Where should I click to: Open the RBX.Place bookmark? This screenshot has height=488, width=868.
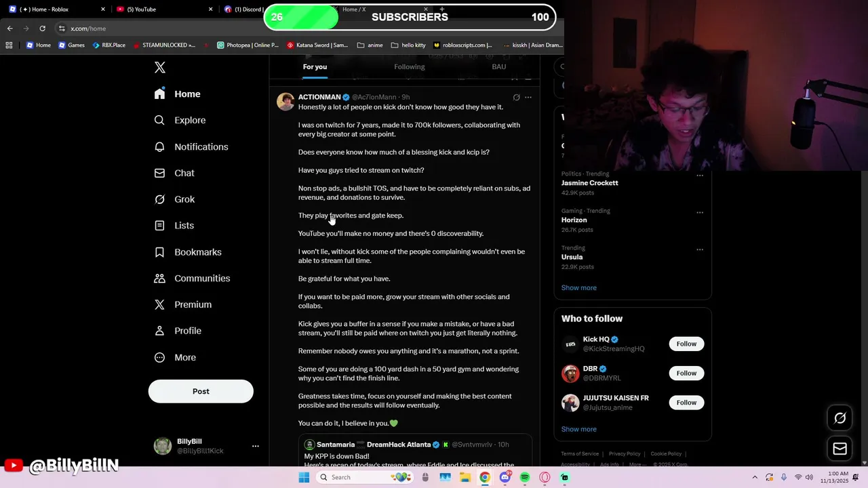tap(108, 45)
